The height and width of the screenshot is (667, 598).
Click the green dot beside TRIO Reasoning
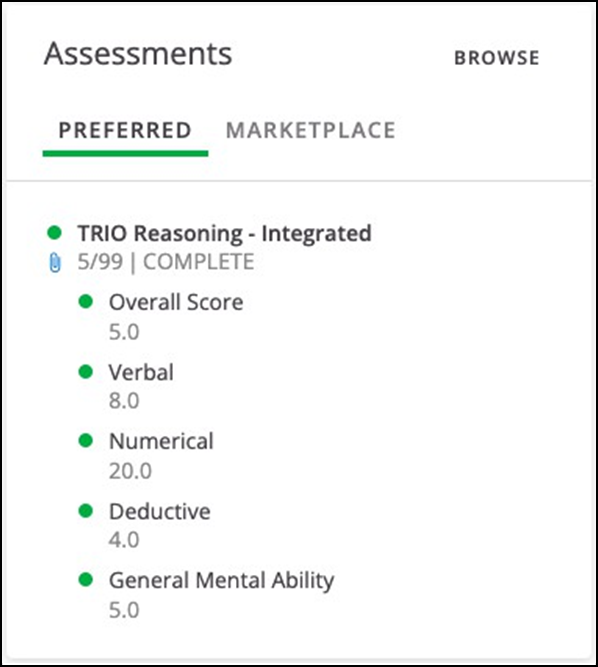(x=54, y=233)
